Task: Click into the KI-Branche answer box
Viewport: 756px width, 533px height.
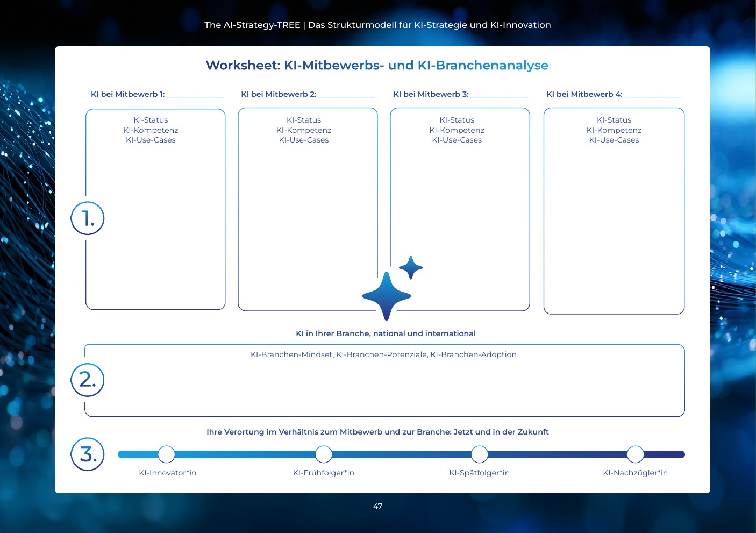Action: click(x=384, y=381)
